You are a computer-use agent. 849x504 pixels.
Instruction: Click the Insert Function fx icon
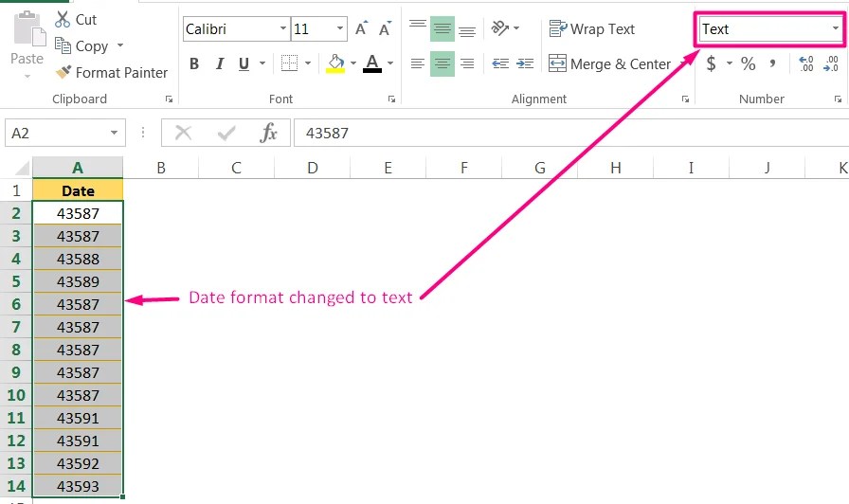[268, 133]
